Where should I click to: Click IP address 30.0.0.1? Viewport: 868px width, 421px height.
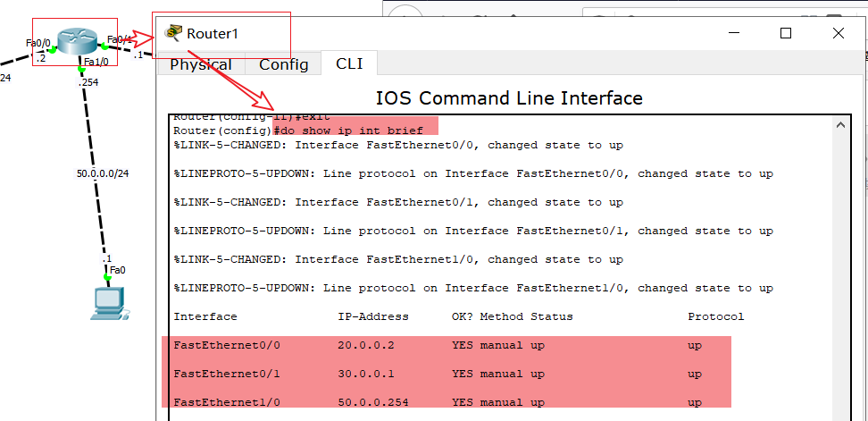click(x=366, y=374)
